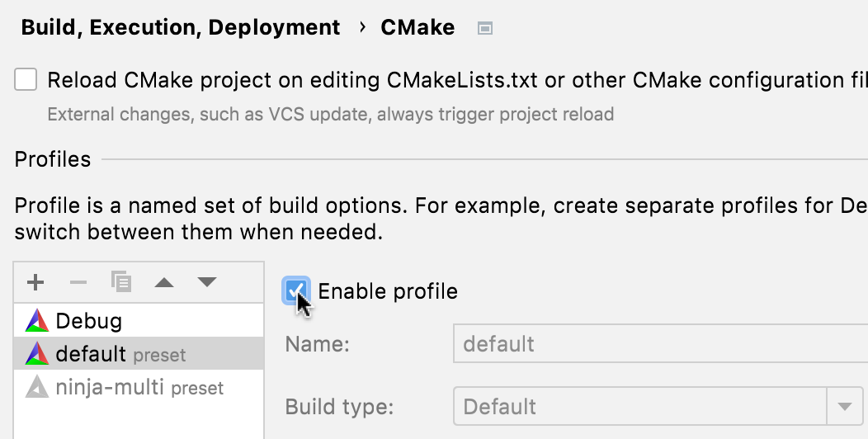Viewport: 868px width, 439px height.
Task: Go to Build, Execution, Deployment breadcrumb
Action: (x=181, y=27)
